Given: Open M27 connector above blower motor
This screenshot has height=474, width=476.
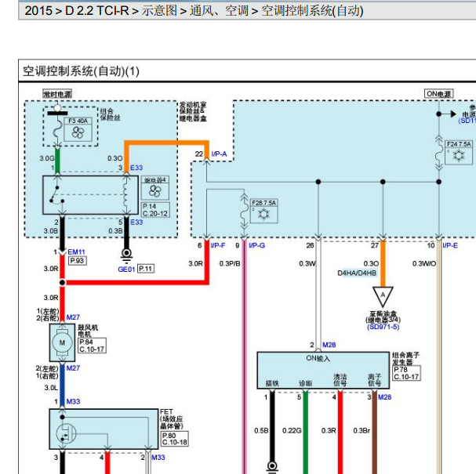Looking at the screenshot, I should pyautogui.click(x=73, y=317).
